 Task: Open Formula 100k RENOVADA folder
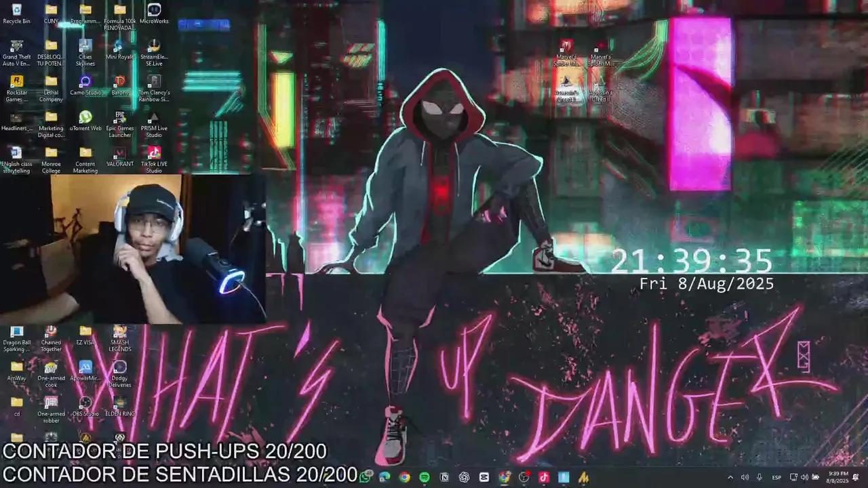click(119, 17)
